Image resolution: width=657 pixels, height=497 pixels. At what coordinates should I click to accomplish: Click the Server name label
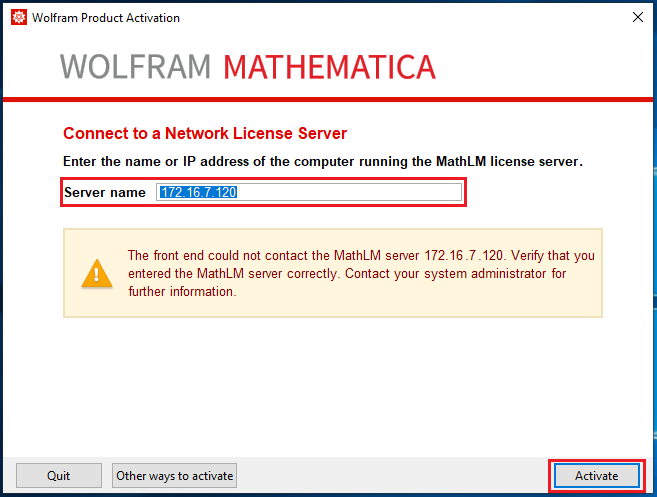pyautogui.click(x=105, y=192)
